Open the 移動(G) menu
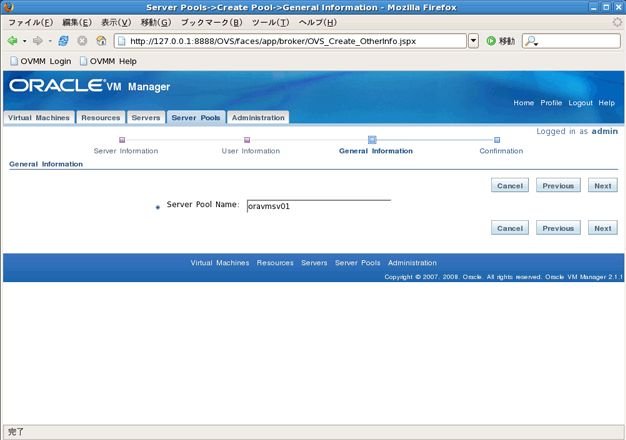This screenshot has width=626, height=440. [156, 22]
